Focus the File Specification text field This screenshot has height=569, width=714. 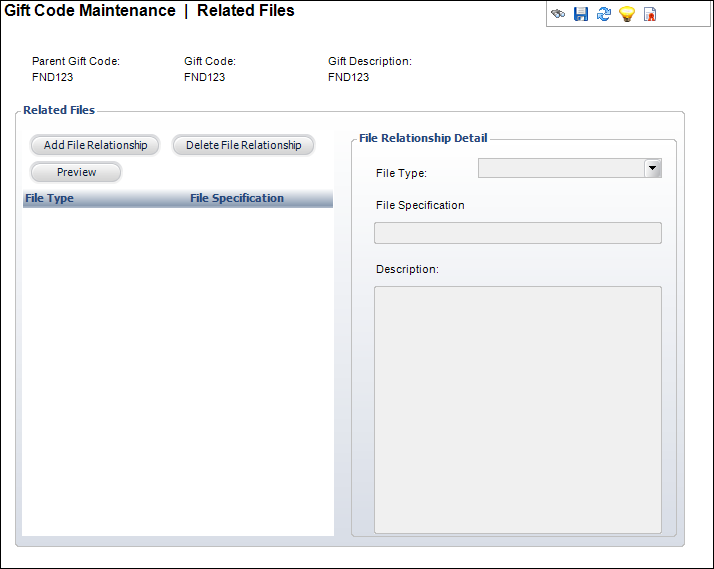click(x=517, y=233)
